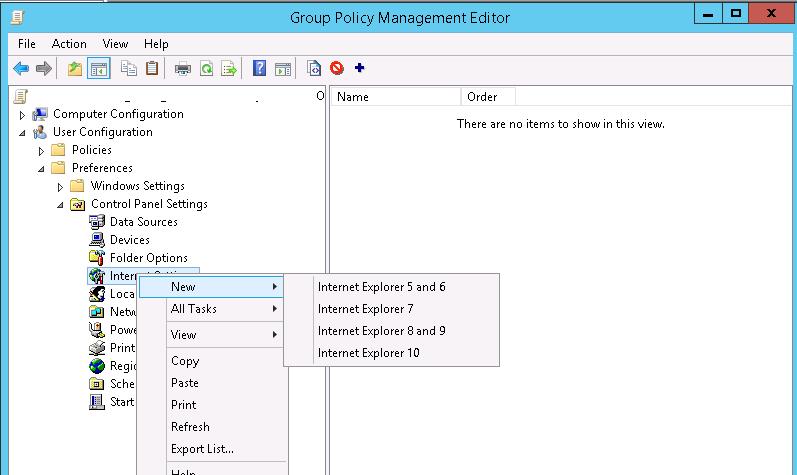797x475 pixels.
Task: Click the Local Users icon
Action: coord(97,294)
